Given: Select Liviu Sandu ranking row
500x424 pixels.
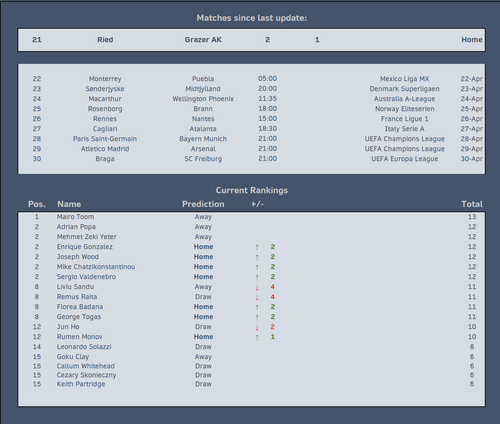Looking at the screenshot, I should click(x=252, y=287).
